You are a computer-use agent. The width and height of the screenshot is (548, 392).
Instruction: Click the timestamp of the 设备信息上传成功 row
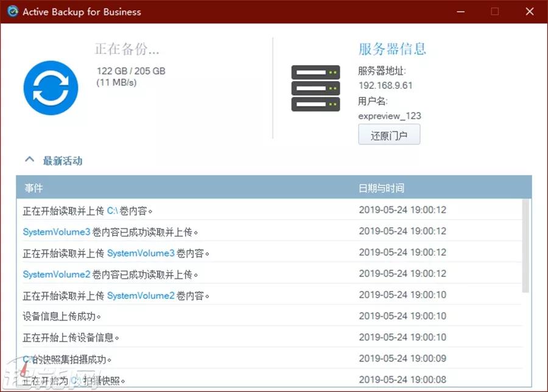click(402, 316)
